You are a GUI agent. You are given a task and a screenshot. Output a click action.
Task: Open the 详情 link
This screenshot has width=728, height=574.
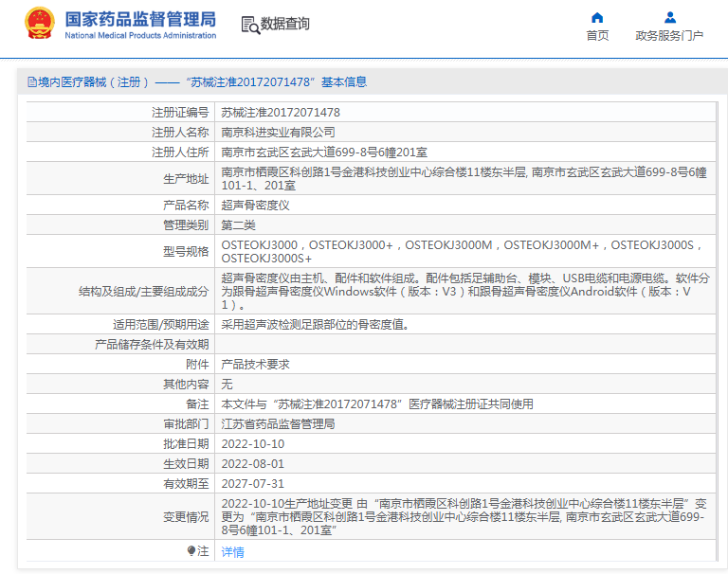232,551
